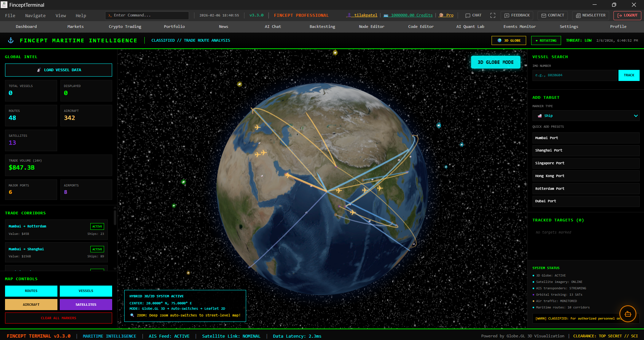This screenshot has height=340, width=644.
Task: Toggle the SATELLITES map layer
Action: pos(86,304)
